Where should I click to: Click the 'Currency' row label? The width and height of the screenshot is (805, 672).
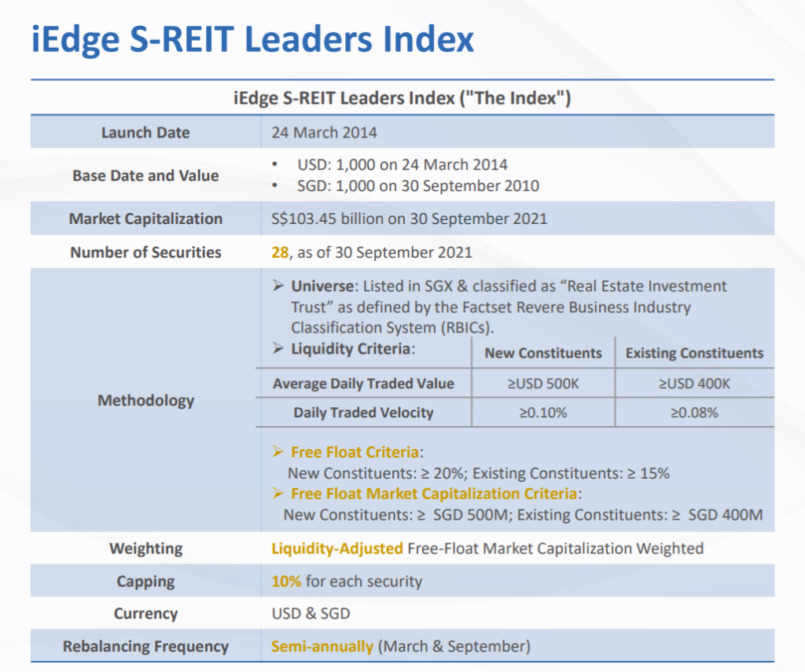click(145, 614)
